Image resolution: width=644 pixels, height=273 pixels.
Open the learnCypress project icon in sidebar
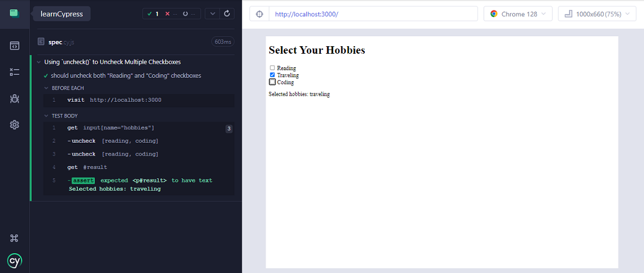point(15,13)
